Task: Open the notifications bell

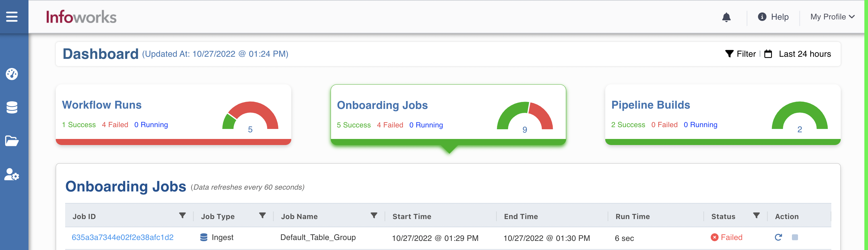Action: (x=726, y=17)
